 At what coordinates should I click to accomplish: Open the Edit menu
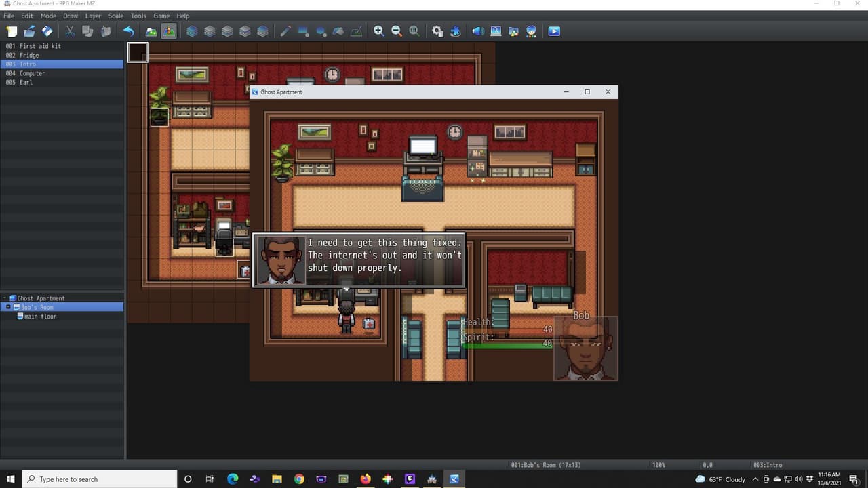26,16
